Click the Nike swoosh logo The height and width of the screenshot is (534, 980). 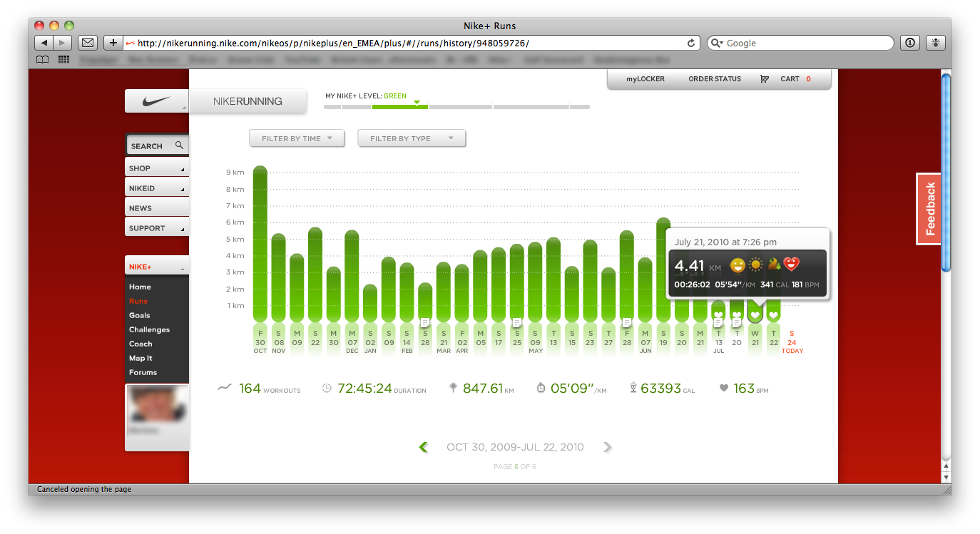(157, 101)
